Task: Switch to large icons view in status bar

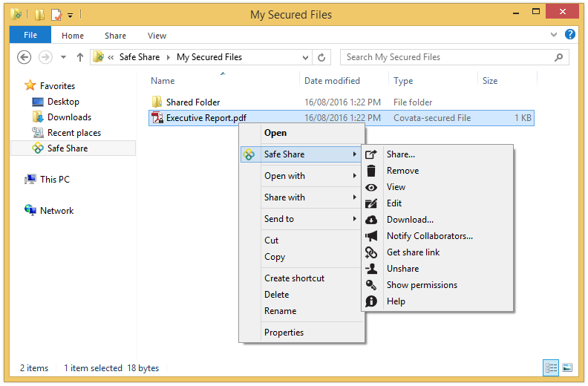Action: [x=567, y=367]
